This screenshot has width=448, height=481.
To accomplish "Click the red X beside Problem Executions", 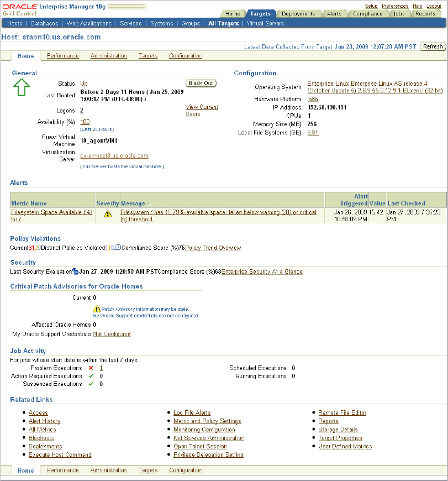I will pyautogui.click(x=91, y=368).
